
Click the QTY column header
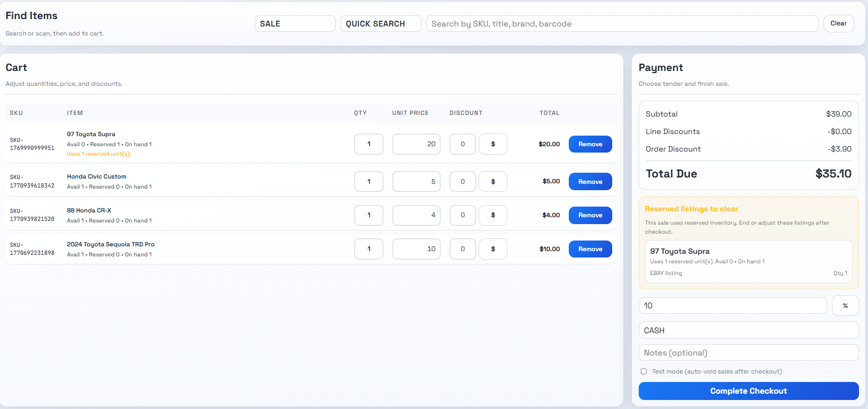point(360,113)
